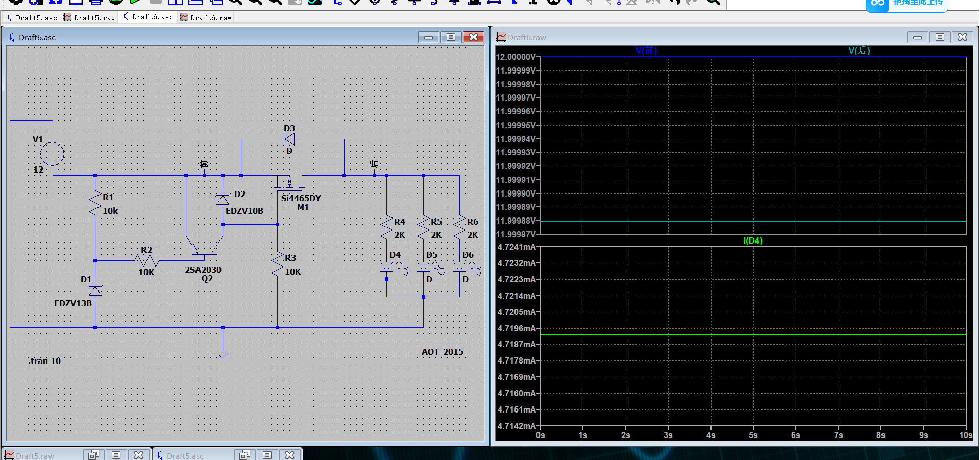Select the Q2 transistor symbol
This screenshot has height=460, width=980.
[x=204, y=246]
